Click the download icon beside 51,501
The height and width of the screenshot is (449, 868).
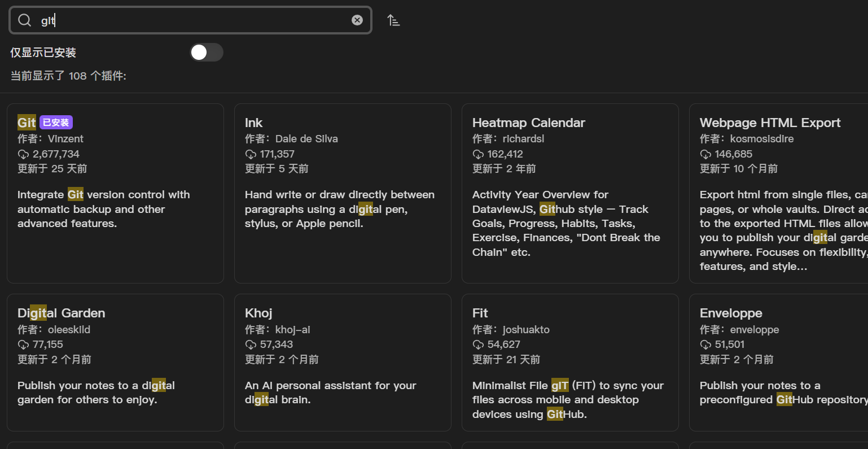pos(705,345)
